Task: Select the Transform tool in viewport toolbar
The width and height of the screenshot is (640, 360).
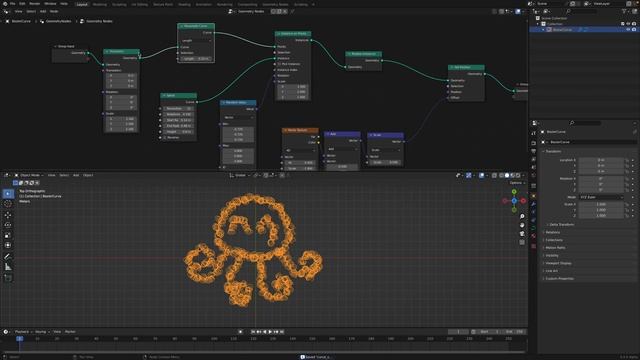Action: tap(8, 245)
